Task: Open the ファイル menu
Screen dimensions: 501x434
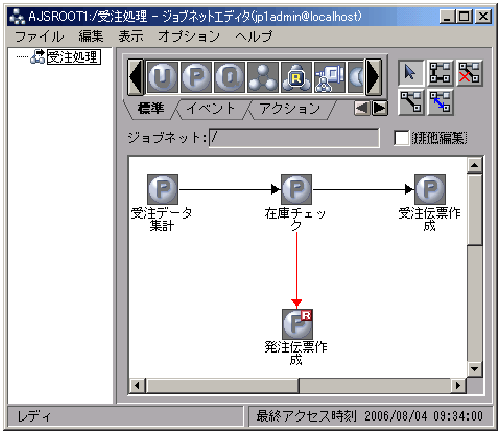Action: pyautogui.click(x=39, y=36)
